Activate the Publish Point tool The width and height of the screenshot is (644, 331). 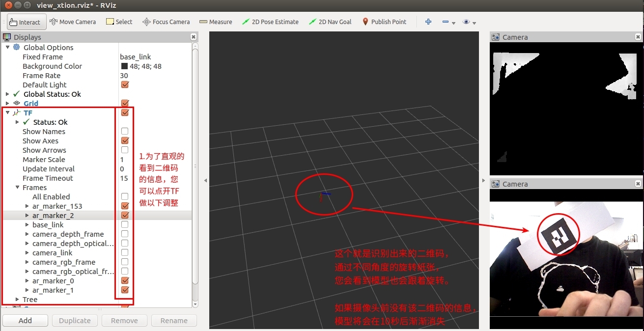click(x=384, y=22)
